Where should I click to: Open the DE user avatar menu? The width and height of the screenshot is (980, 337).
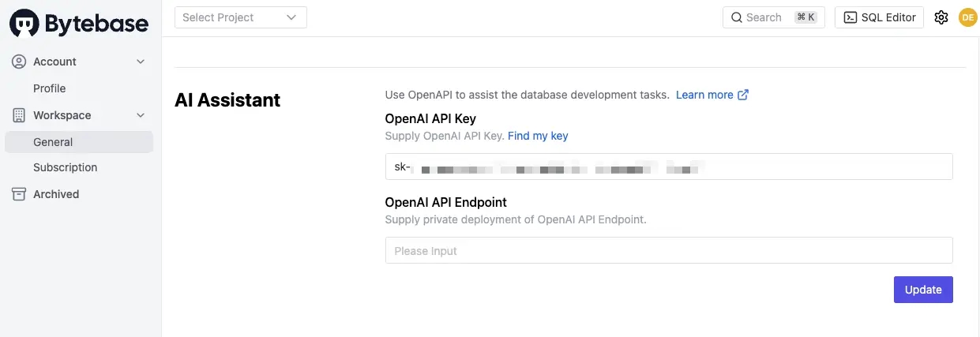[967, 17]
